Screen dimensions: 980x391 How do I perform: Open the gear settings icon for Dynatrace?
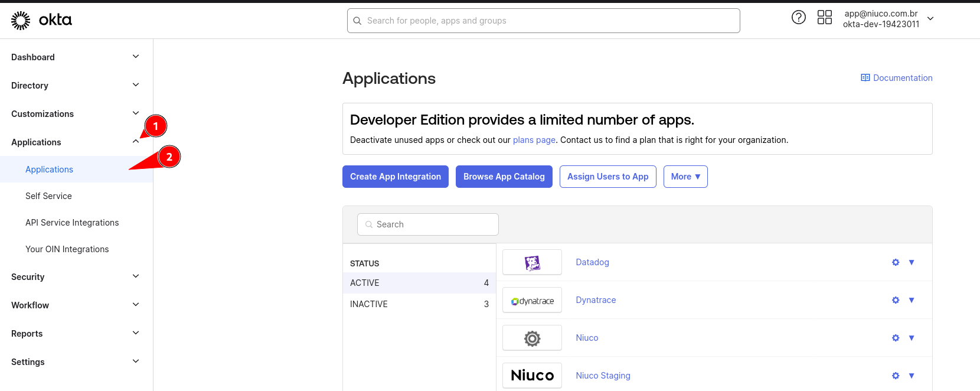coord(896,300)
